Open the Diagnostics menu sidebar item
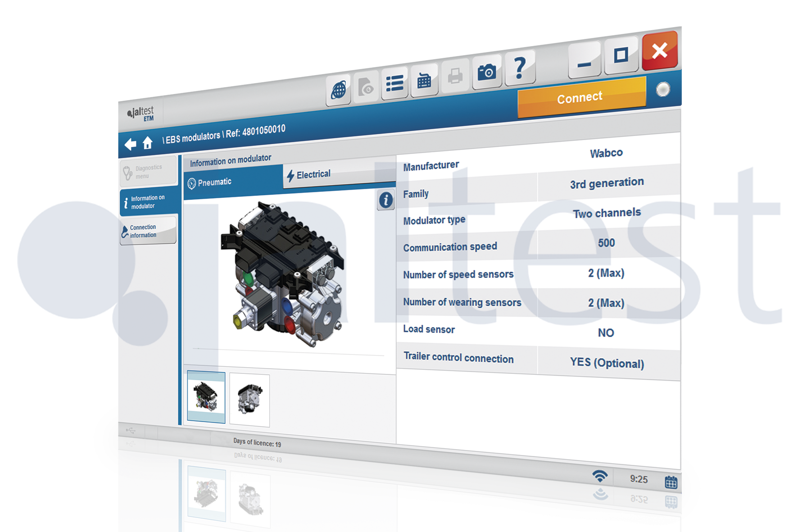Screen dimensions: 798x532 (x=148, y=172)
